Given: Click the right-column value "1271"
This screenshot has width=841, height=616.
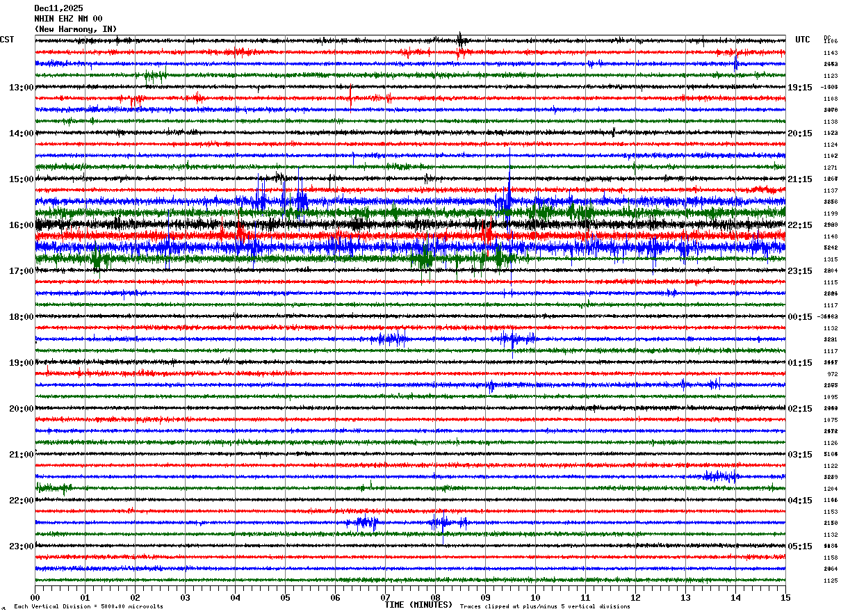Looking at the screenshot, I should click(x=831, y=168).
